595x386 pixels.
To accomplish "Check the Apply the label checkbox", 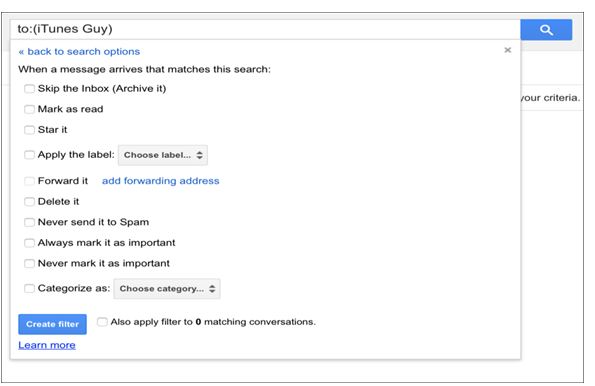I will 29,155.
